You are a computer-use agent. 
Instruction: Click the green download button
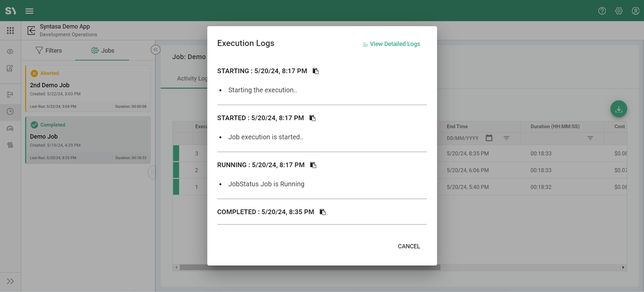coord(619,109)
